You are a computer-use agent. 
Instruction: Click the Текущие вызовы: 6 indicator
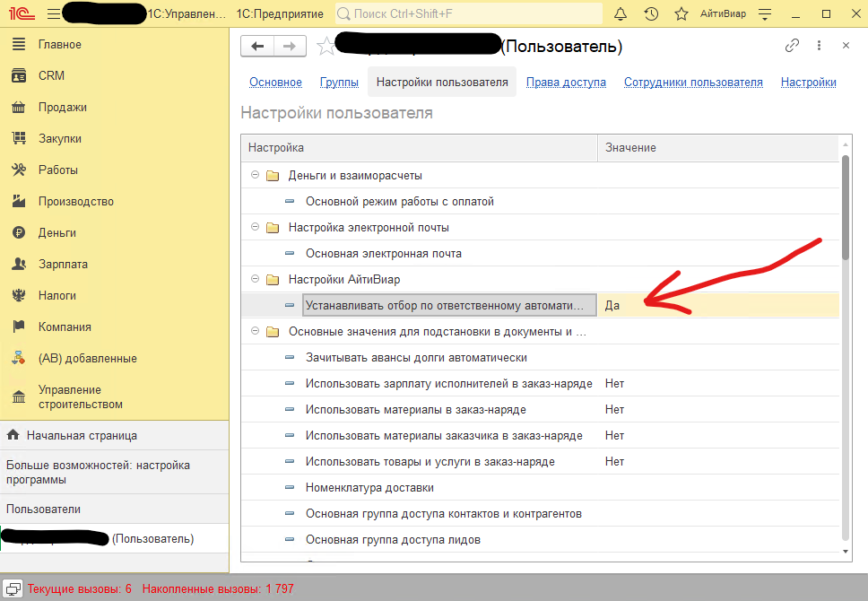click(x=80, y=588)
